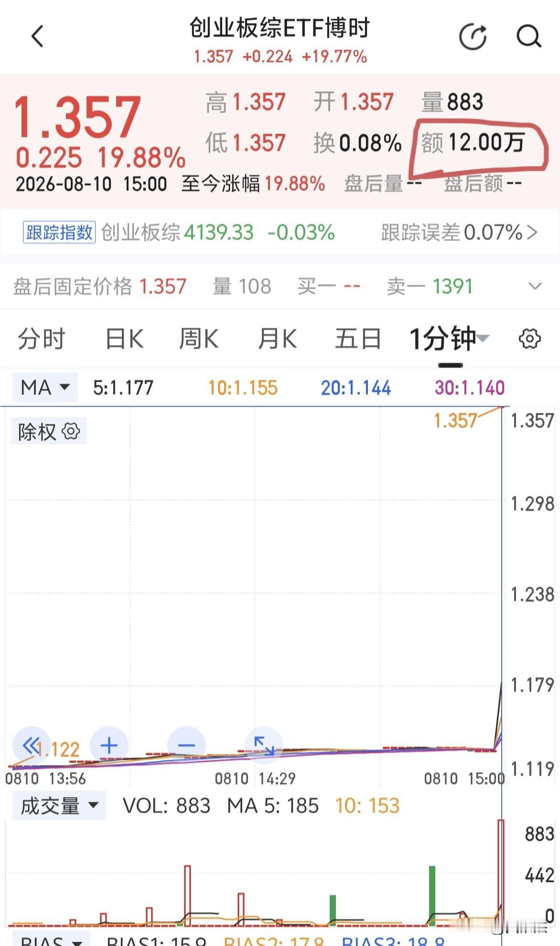Expand chart to fullscreen with arrows icon

coord(264,745)
